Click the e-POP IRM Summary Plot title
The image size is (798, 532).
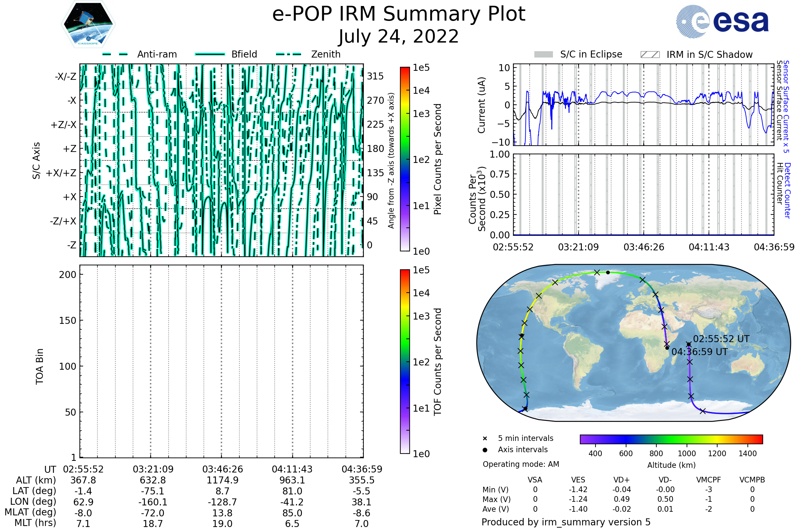(x=399, y=14)
